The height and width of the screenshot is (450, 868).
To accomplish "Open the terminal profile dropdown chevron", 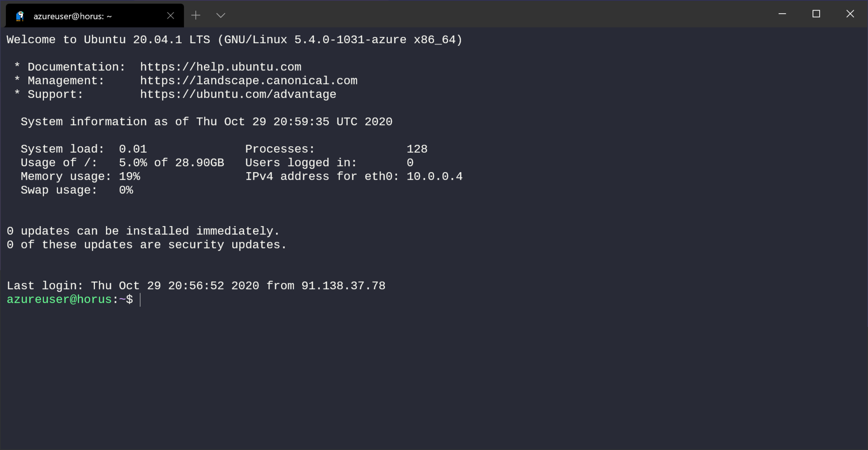I will 221,15.
